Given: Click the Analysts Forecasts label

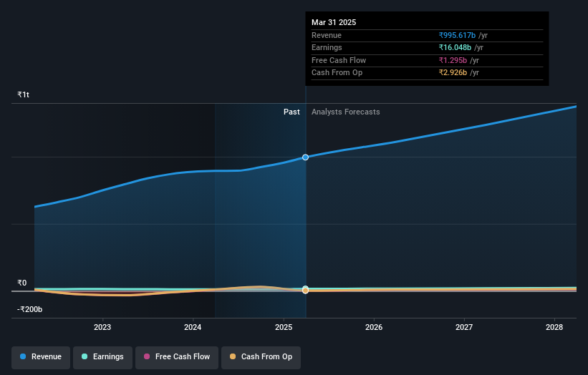Looking at the screenshot, I should 345,112.
